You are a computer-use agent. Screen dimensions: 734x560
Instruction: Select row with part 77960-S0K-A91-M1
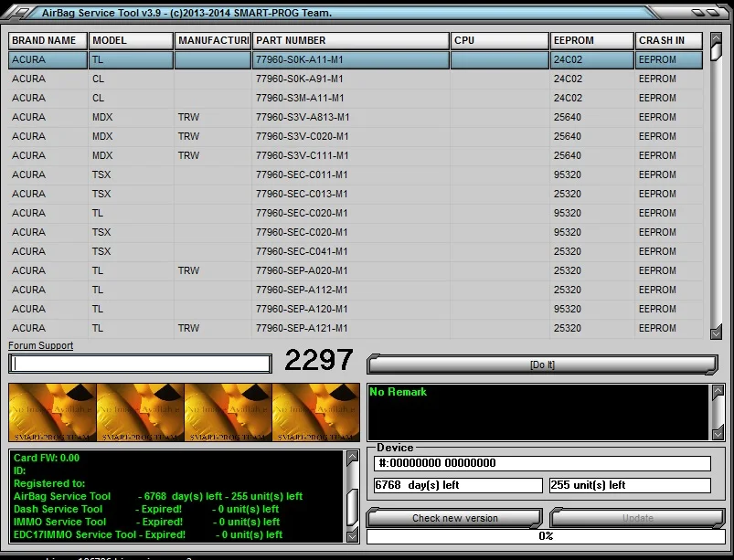[x=356, y=79]
